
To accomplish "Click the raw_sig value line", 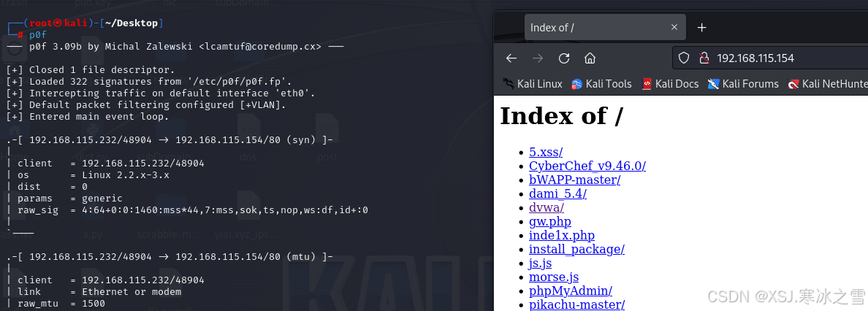I will [x=193, y=210].
